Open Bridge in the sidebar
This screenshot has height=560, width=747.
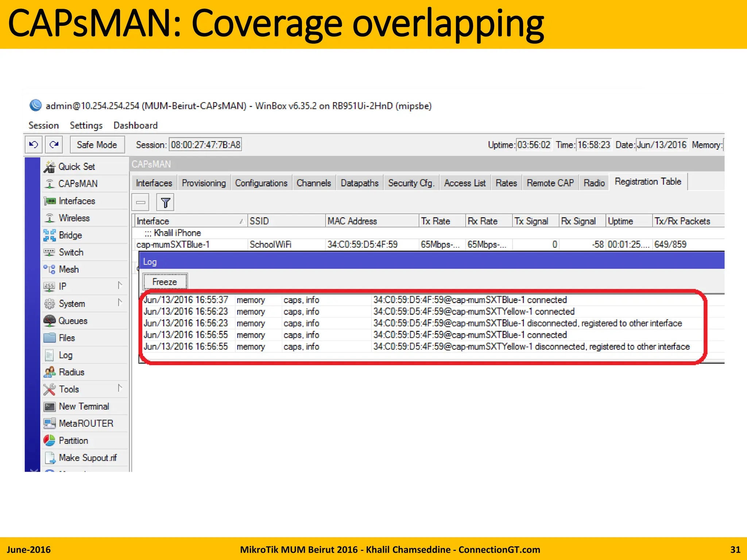70,235
